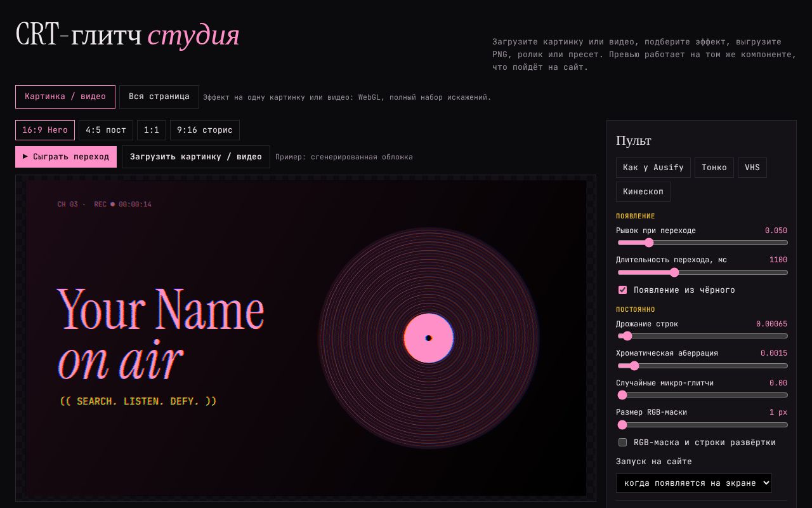Click the 0.050 Рывок value
The image size is (812, 508).
pyautogui.click(x=776, y=231)
